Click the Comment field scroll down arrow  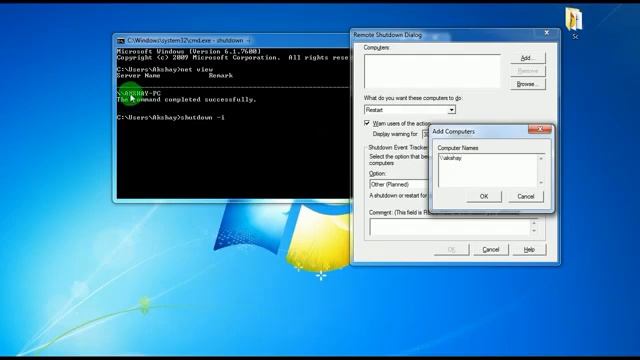click(x=534, y=231)
